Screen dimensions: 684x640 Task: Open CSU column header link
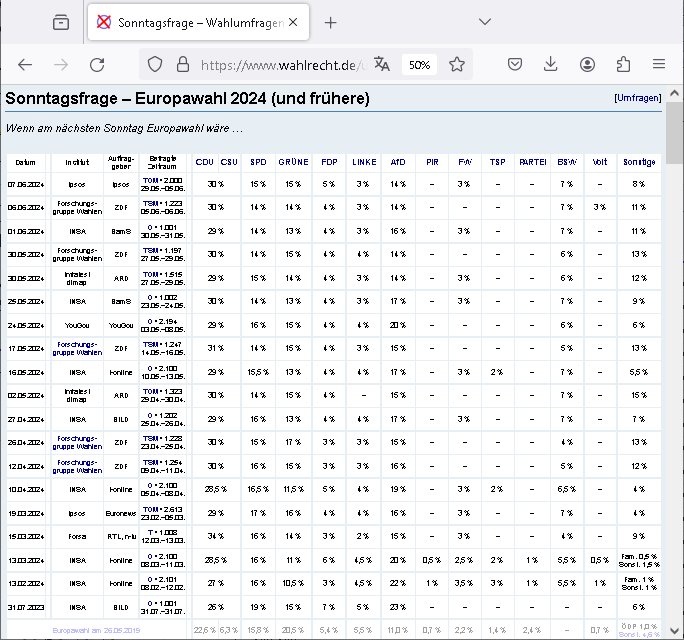pos(229,162)
